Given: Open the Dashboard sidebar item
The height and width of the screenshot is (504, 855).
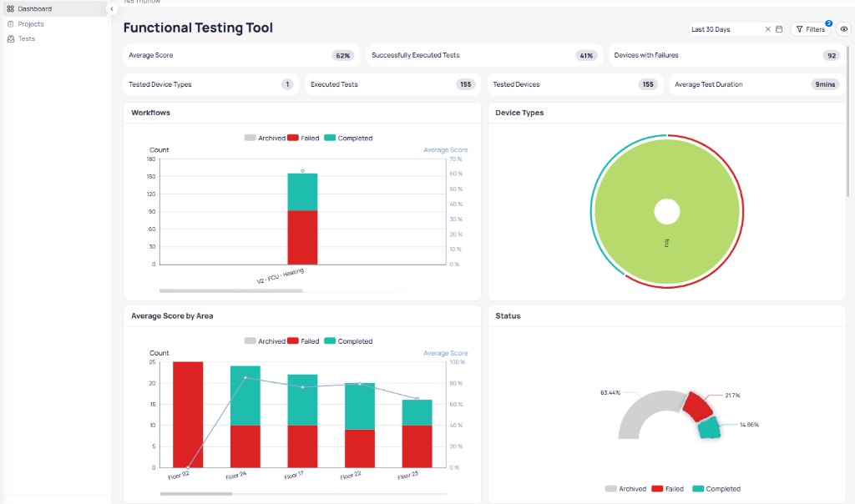Looking at the screenshot, I should pyautogui.click(x=53, y=8).
